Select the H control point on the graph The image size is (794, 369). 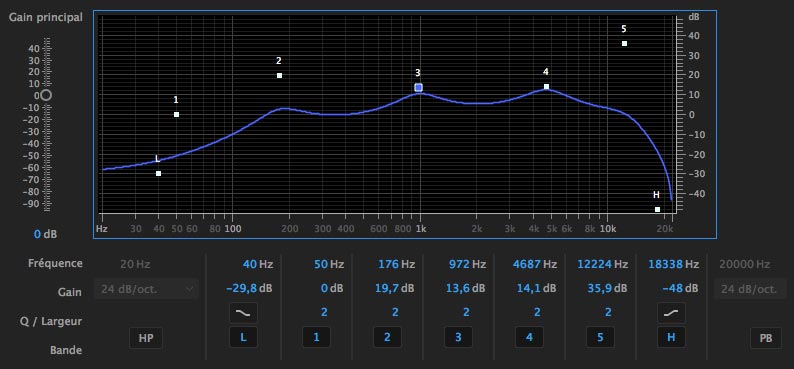pyautogui.click(x=657, y=210)
